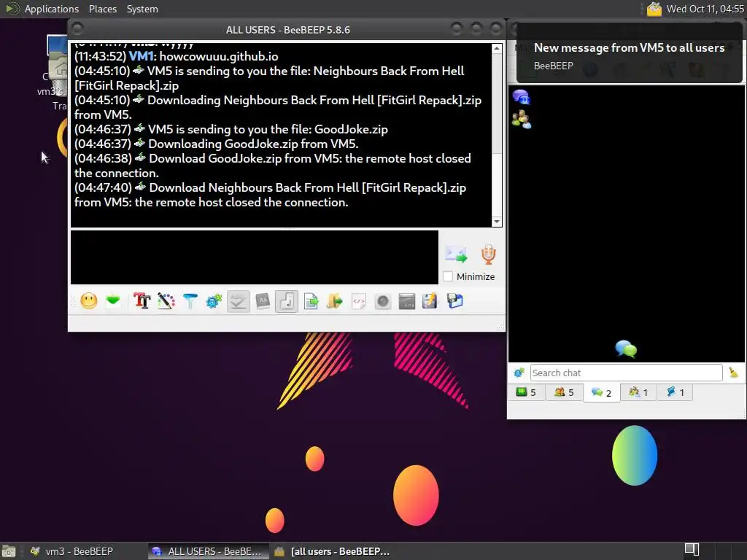Click the New message from VM5 notification

pyautogui.click(x=629, y=52)
